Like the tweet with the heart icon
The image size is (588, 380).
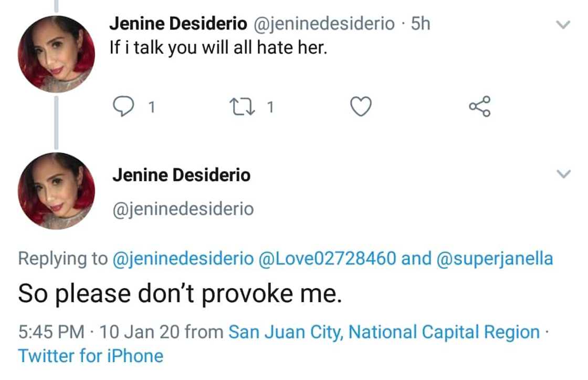tap(361, 107)
